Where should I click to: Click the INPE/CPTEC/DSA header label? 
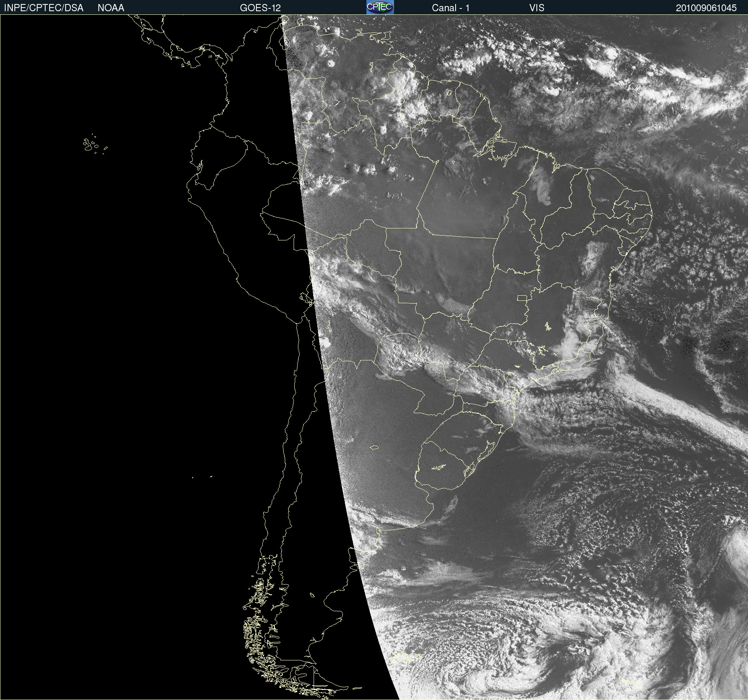point(44,8)
